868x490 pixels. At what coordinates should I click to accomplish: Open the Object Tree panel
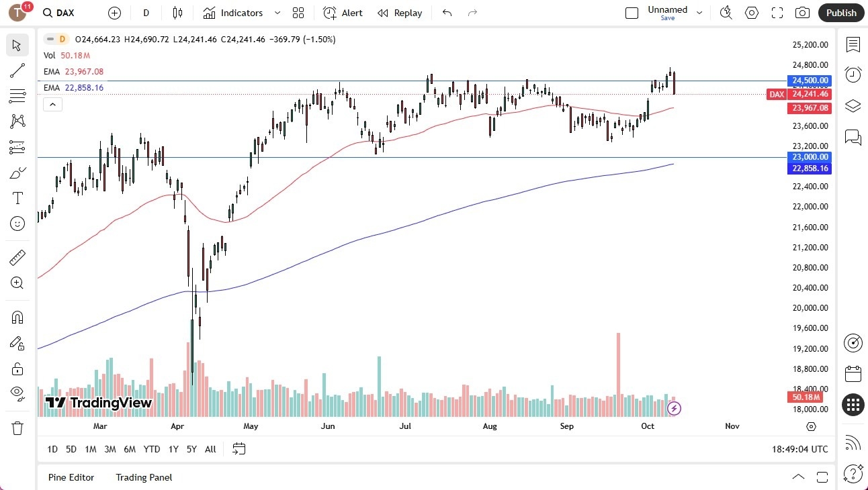click(853, 105)
